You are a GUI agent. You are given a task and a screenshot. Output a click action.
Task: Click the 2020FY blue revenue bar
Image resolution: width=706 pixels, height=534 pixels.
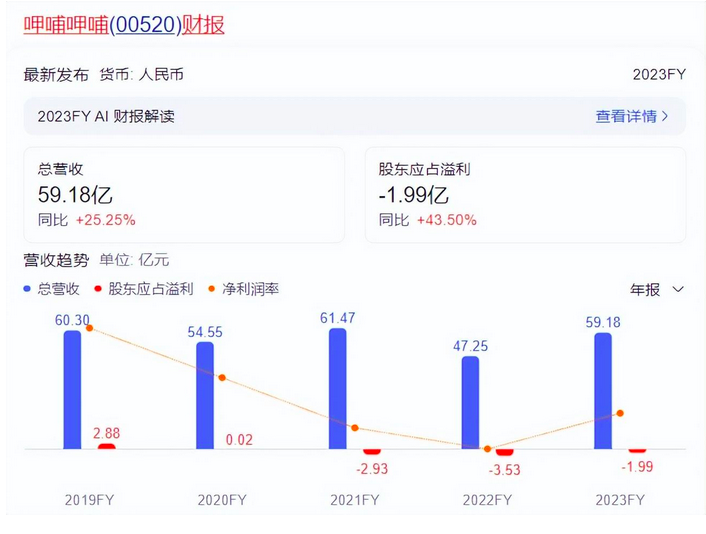[x=205, y=395]
